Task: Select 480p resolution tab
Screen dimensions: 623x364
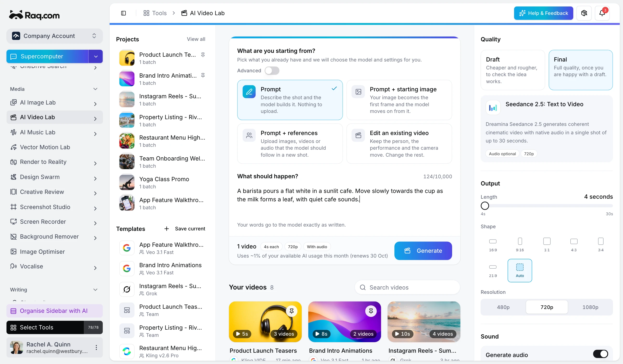Action: point(503,307)
